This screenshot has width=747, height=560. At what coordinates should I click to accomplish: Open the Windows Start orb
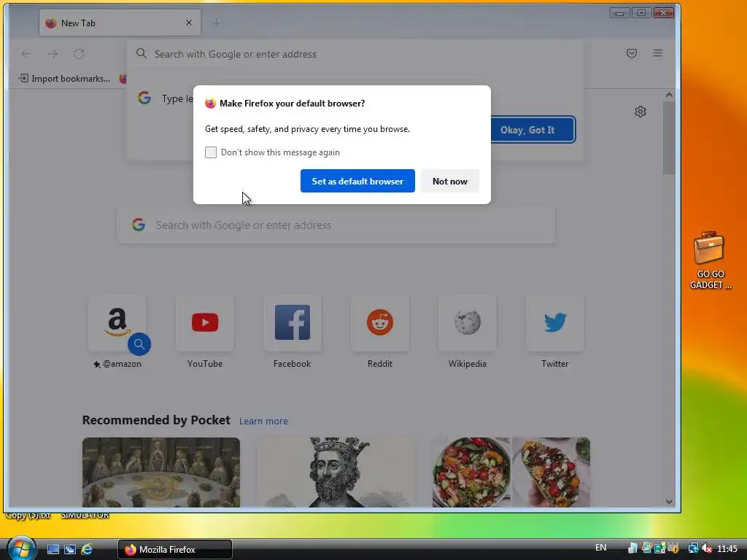[x=21, y=548]
